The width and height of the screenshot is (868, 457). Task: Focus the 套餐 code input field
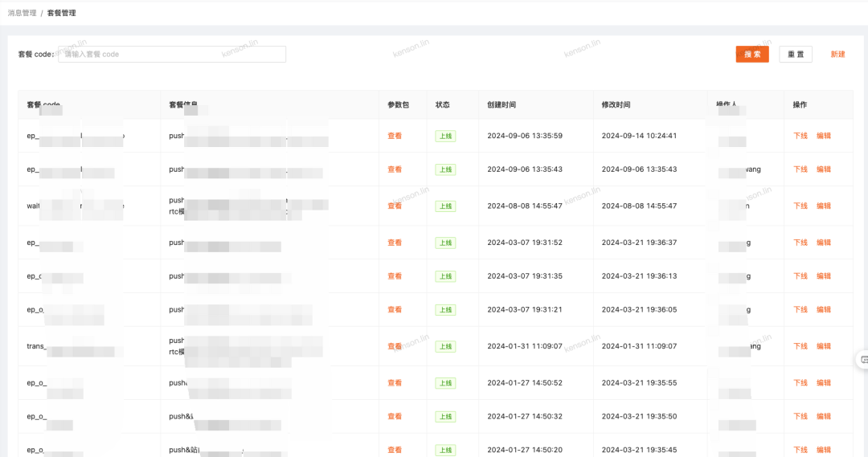tap(172, 55)
